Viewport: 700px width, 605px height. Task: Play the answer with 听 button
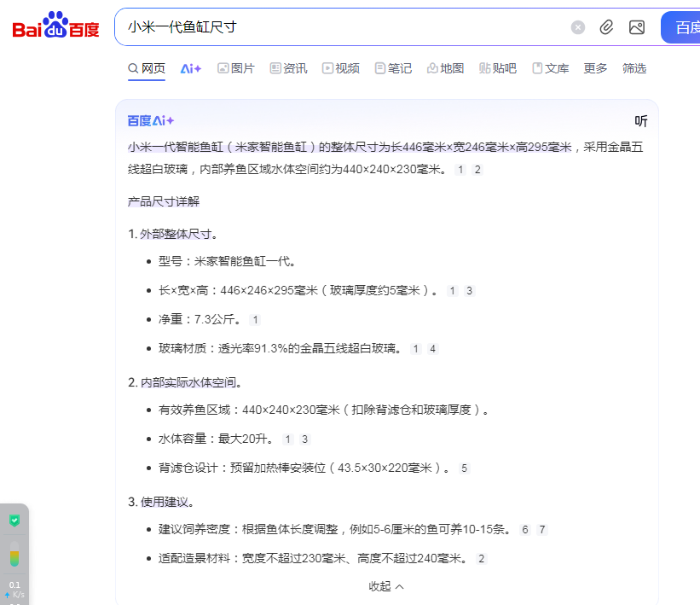641,121
